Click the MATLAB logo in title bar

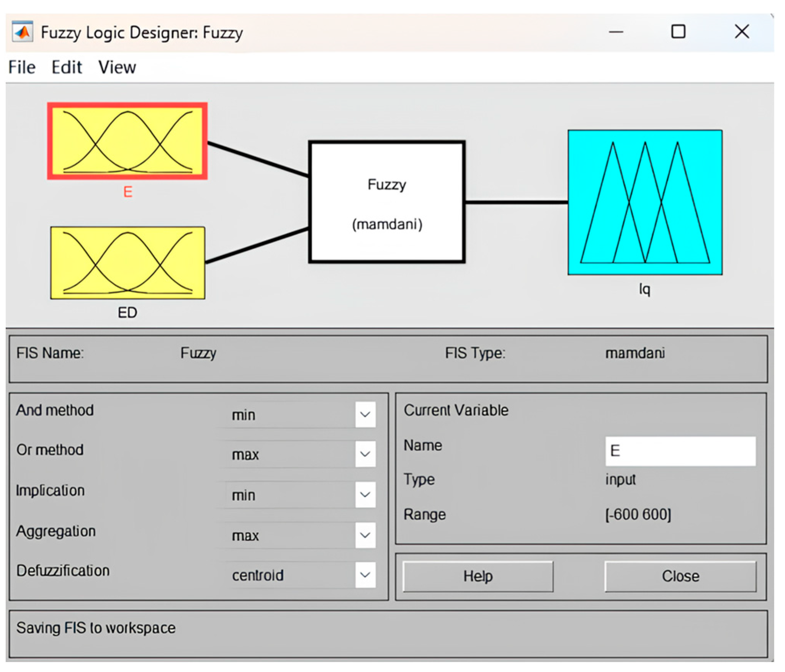[22, 32]
